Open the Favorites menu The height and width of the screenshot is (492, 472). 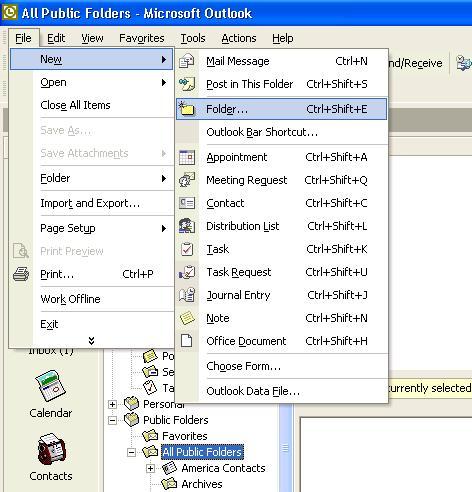142,38
